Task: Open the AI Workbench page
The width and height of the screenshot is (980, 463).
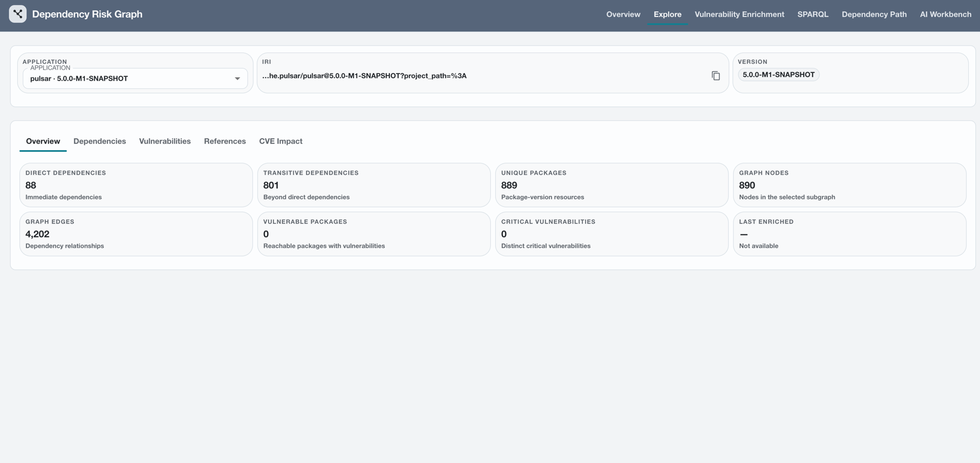Action: click(945, 14)
